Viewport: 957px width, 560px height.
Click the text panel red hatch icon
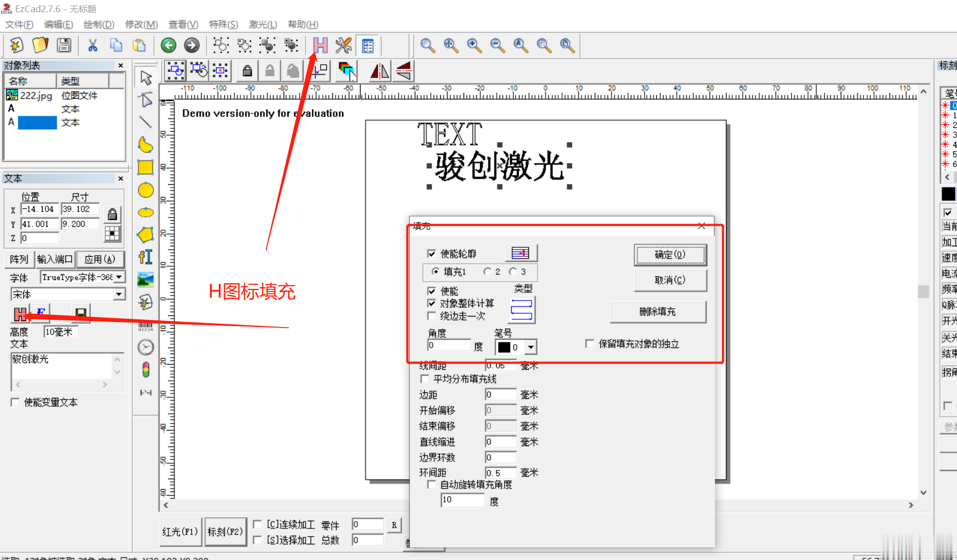pos(20,314)
